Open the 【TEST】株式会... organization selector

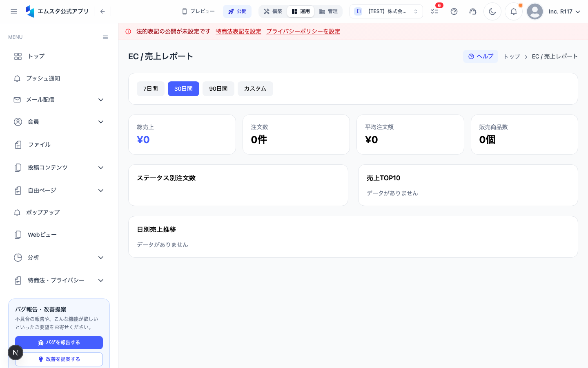(x=386, y=11)
